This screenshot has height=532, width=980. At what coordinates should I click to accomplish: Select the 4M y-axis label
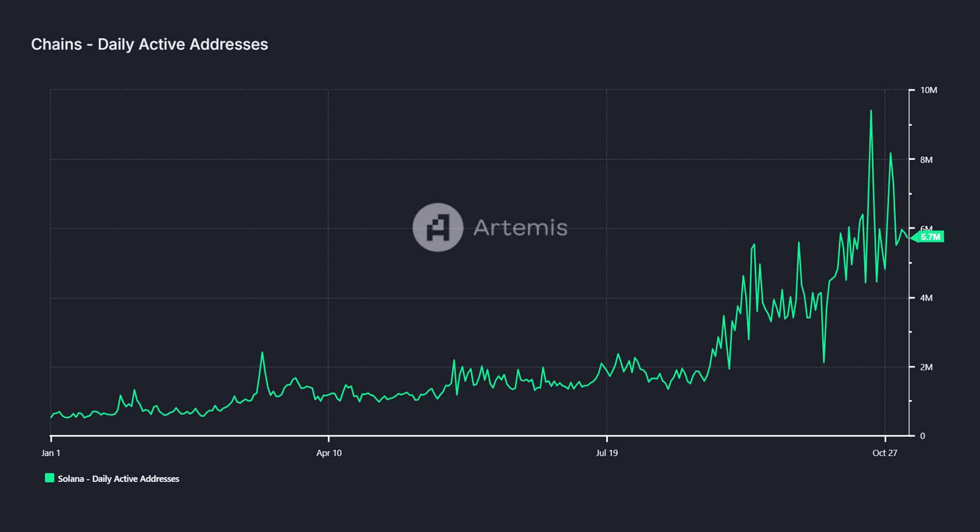(926, 298)
